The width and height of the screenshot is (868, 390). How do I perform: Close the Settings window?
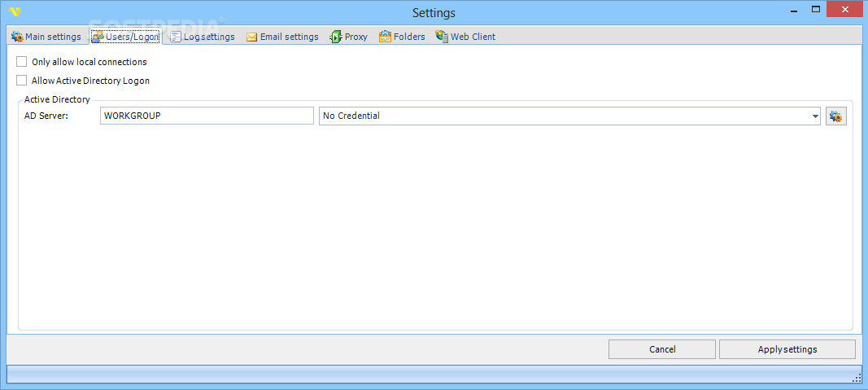(x=844, y=10)
